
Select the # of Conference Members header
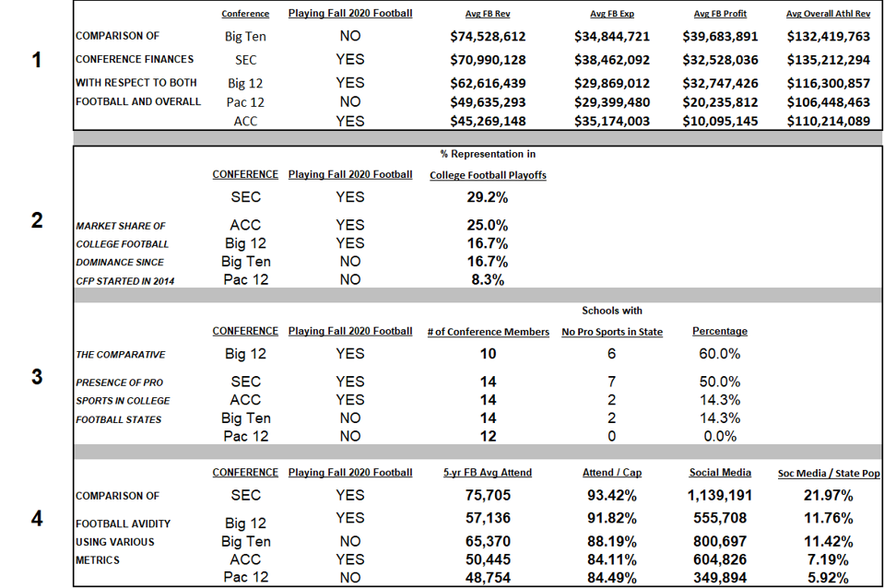pos(488,332)
